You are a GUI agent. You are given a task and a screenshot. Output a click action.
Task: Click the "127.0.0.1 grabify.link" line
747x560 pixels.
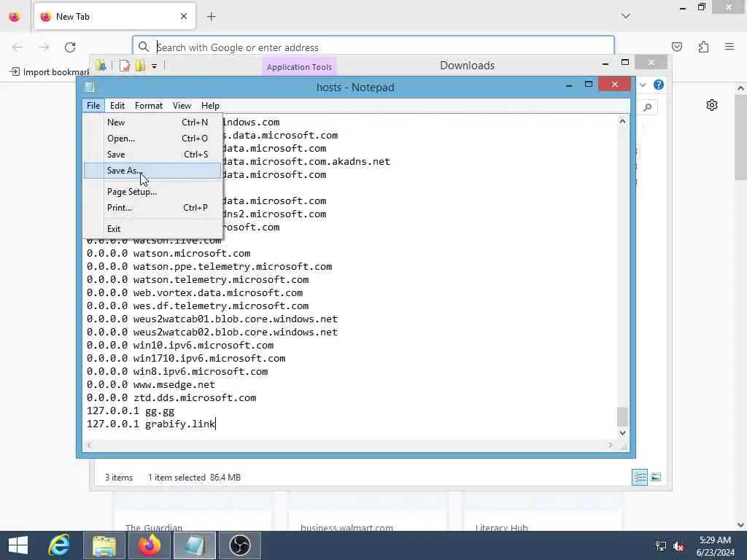point(151,424)
